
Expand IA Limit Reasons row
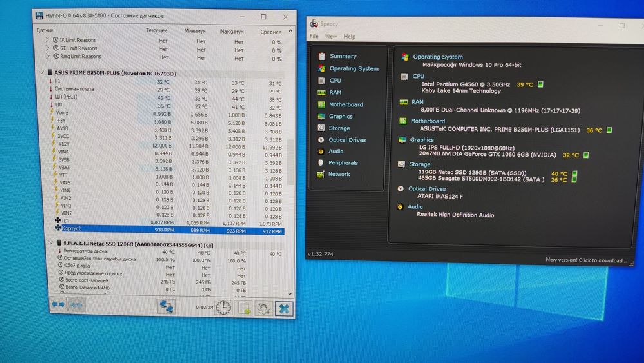pos(47,40)
